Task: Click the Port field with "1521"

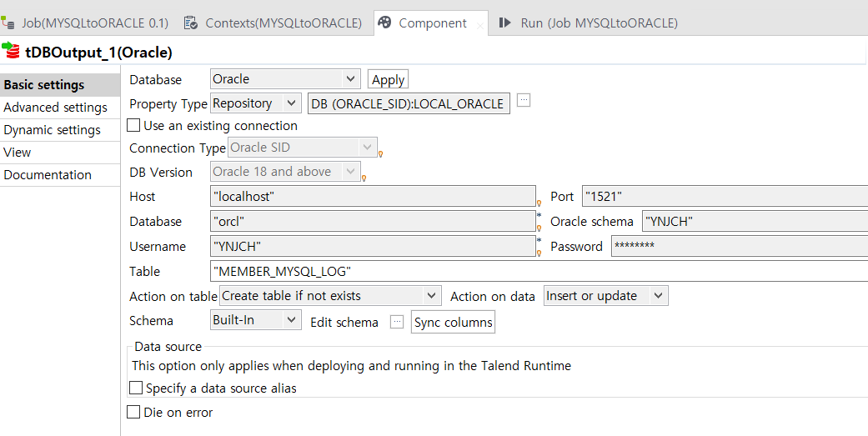Action: point(725,197)
